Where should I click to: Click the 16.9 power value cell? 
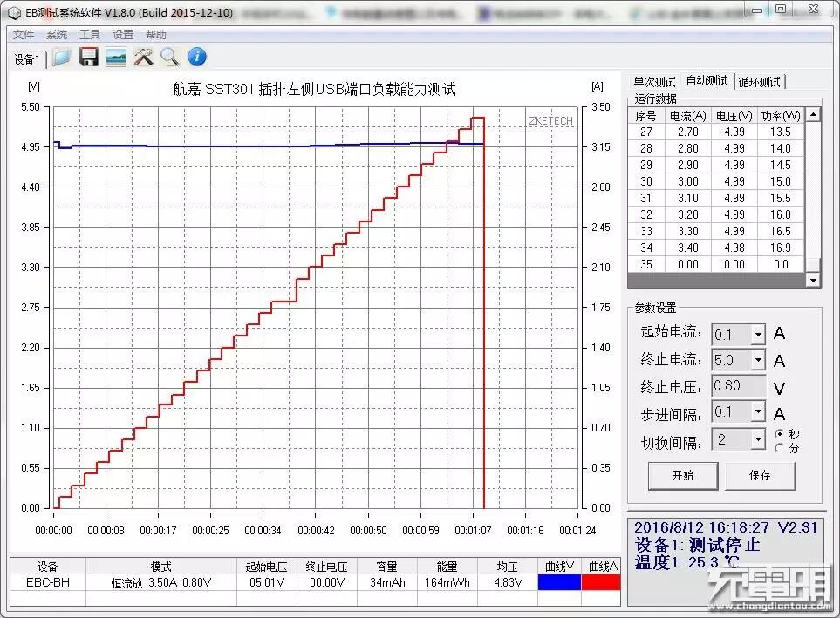tap(781, 248)
